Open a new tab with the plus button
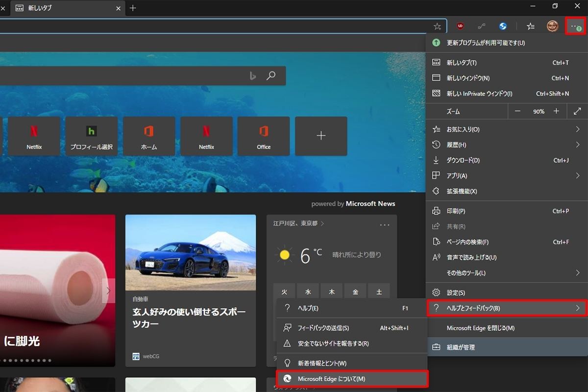The width and height of the screenshot is (588, 392). click(133, 8)
